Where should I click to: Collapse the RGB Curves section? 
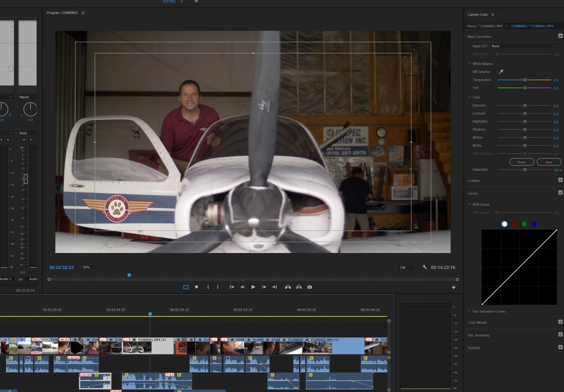tap(469, 204)
